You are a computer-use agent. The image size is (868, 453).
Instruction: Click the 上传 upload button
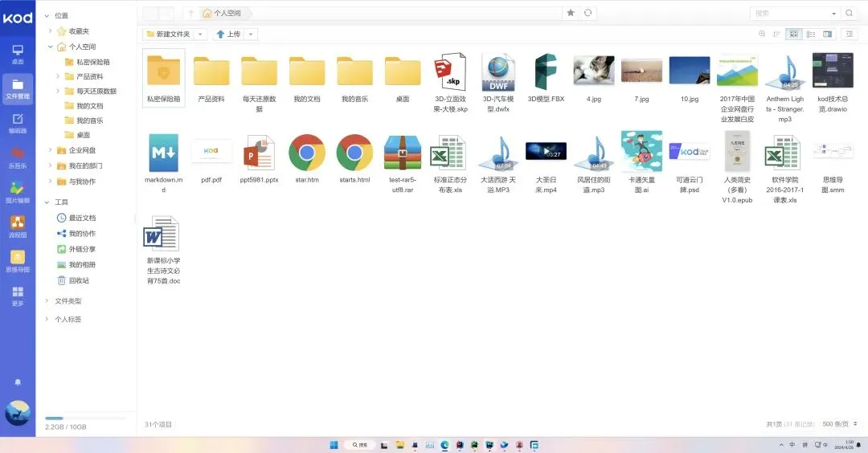228,35
